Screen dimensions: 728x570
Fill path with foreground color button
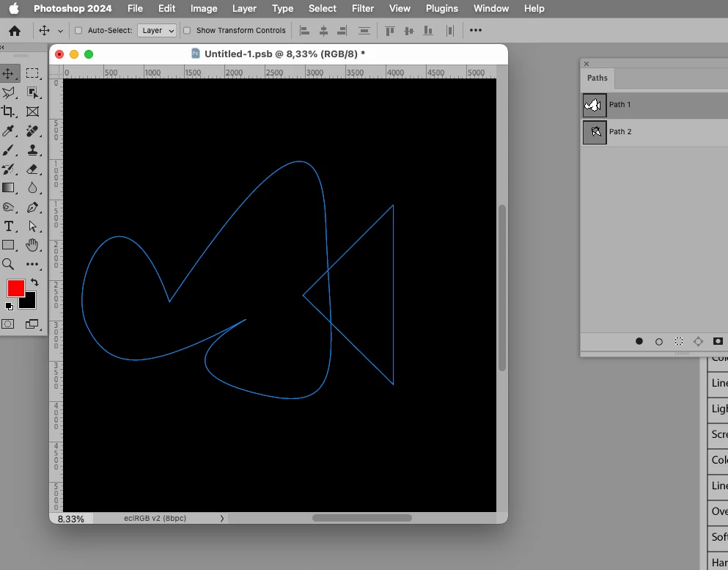[639, 341]
